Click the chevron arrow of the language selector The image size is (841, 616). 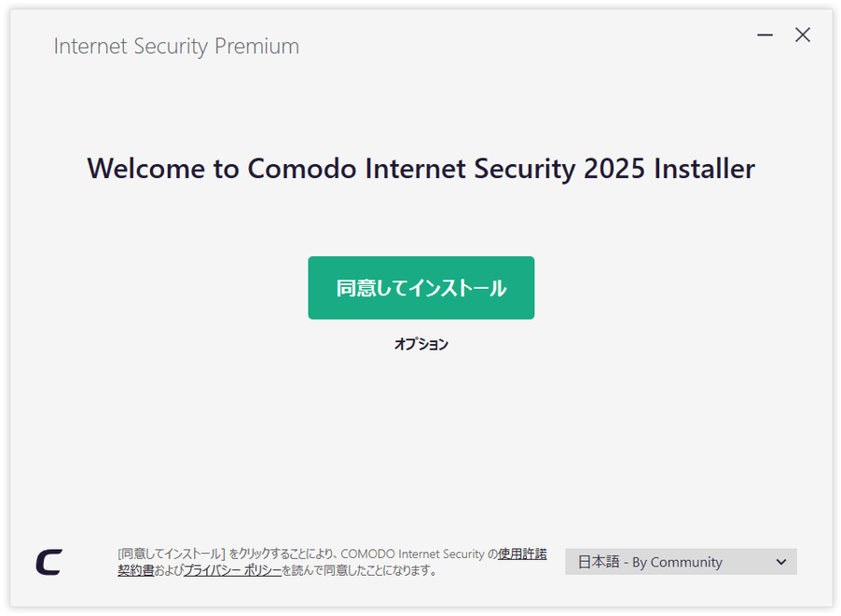click(x=781, y=562)
